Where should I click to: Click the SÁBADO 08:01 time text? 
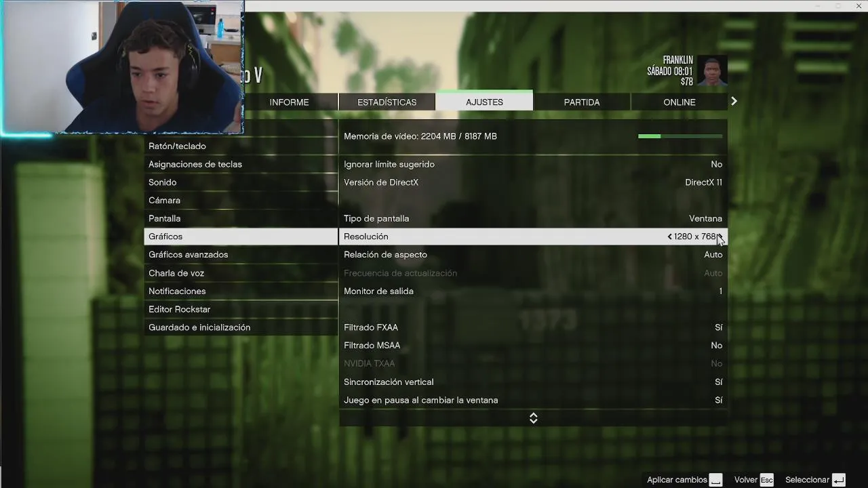click(x=669, y=71)
